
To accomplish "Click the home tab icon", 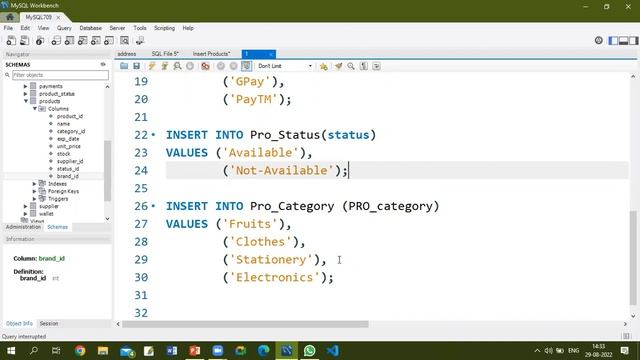I will click(x=10, y=17).
